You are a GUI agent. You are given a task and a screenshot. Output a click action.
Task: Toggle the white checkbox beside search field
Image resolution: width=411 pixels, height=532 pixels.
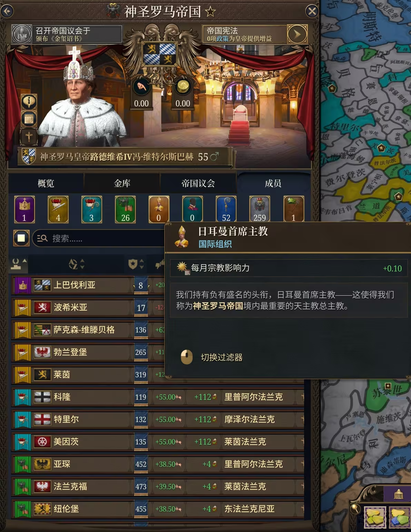pos(21,238)
